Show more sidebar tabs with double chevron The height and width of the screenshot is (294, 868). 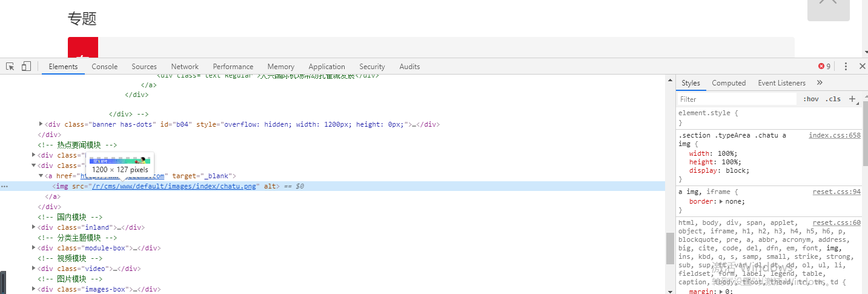point(820,83)
